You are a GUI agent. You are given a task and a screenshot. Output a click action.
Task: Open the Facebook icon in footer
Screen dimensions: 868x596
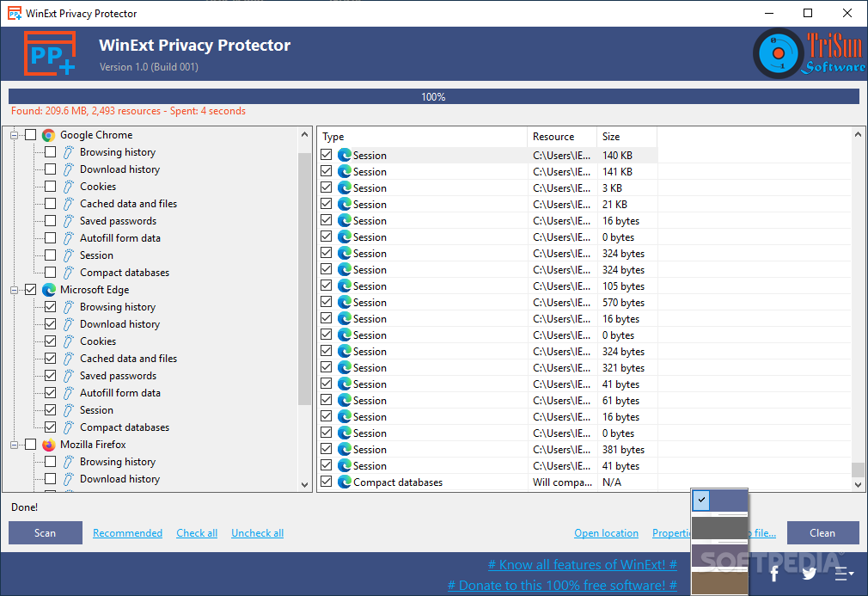pyautogui.click(x=774, y=574)
